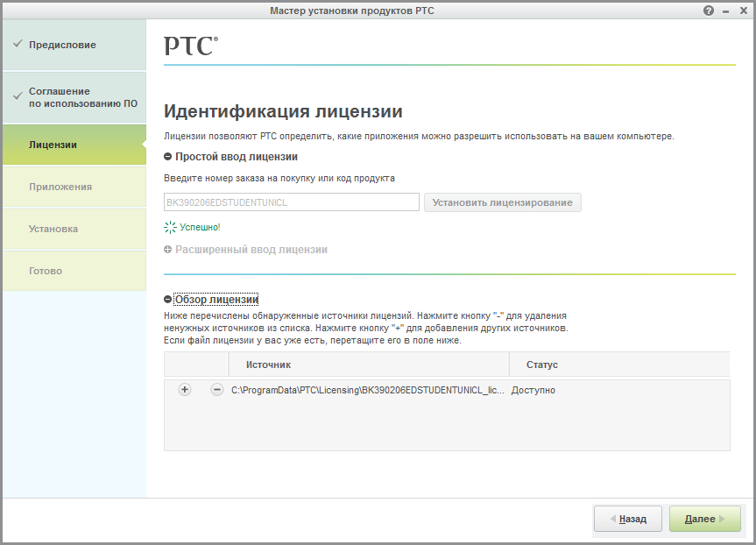Click the Установить лицензирование button
The image size is (756, 545).
502,202
